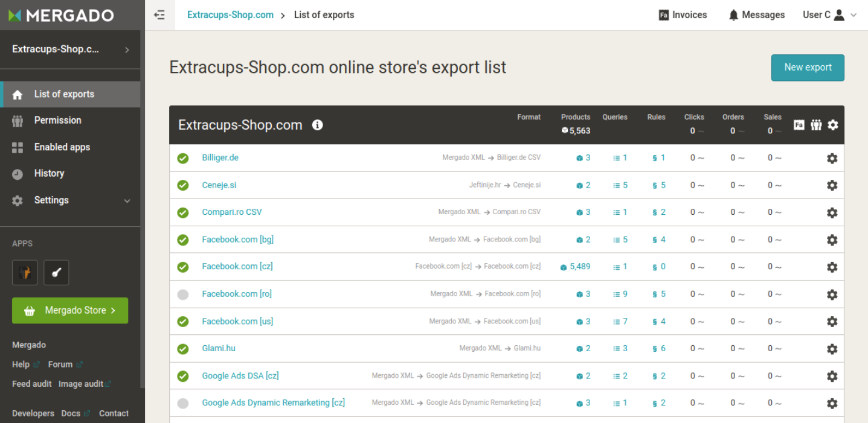View the 5 rules of Ceneje.si

(659, 185)
